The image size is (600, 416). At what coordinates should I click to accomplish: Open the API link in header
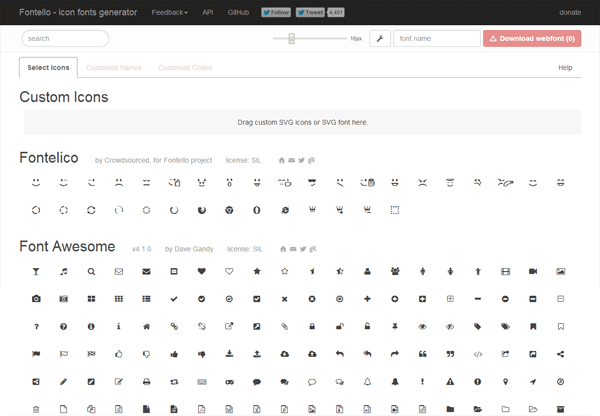click(207, 12)
